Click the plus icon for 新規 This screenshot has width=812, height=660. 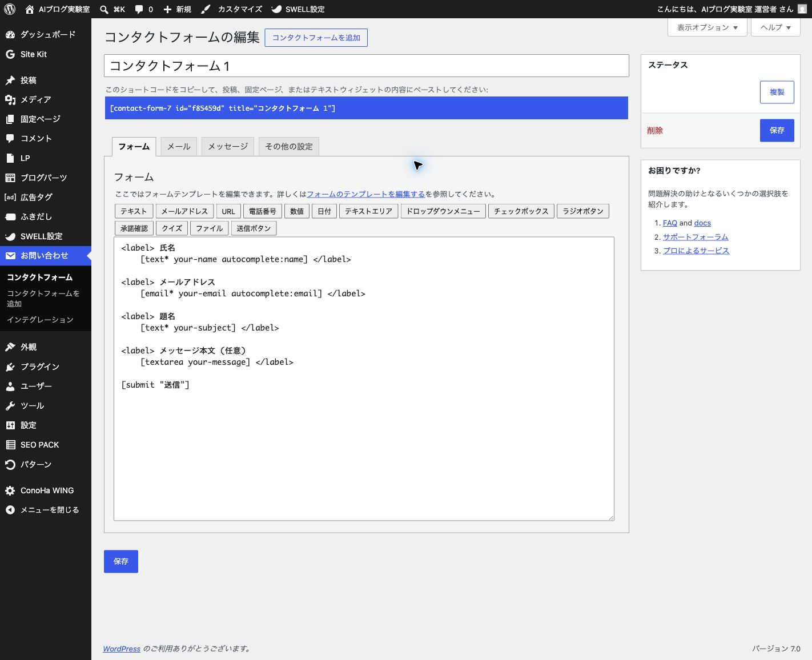[x=167, y=9]
